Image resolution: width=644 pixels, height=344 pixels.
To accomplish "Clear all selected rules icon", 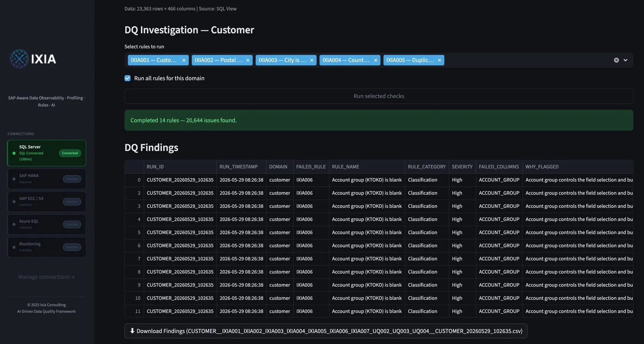I will (616, 60).
